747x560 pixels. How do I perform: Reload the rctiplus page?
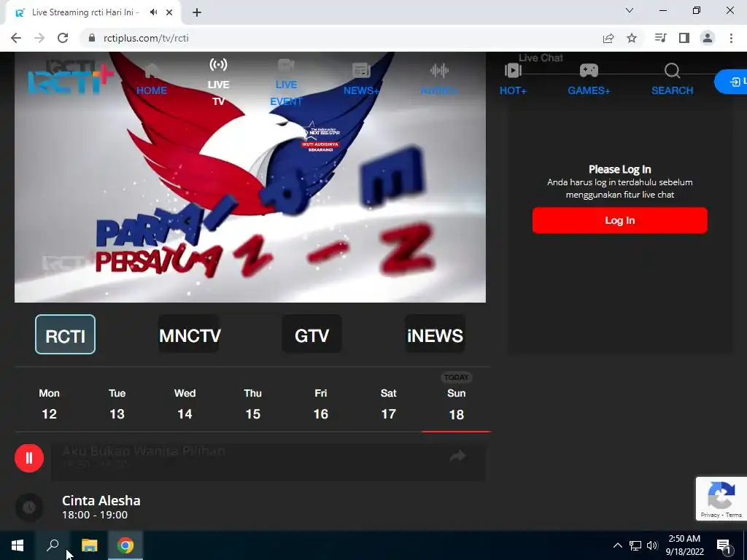click(x=63, y=38)
